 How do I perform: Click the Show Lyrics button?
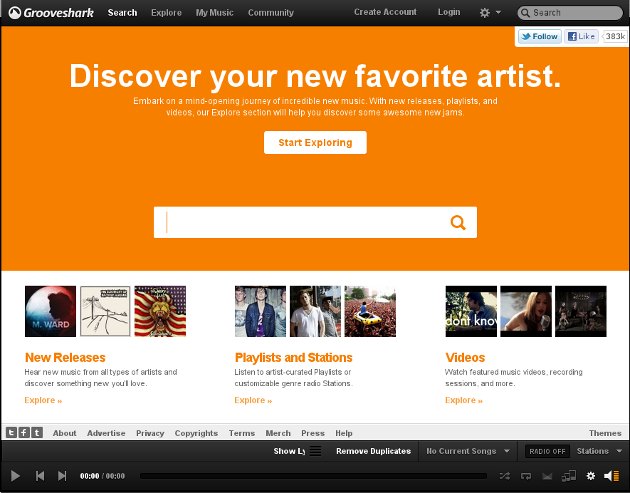click(289, 451)
